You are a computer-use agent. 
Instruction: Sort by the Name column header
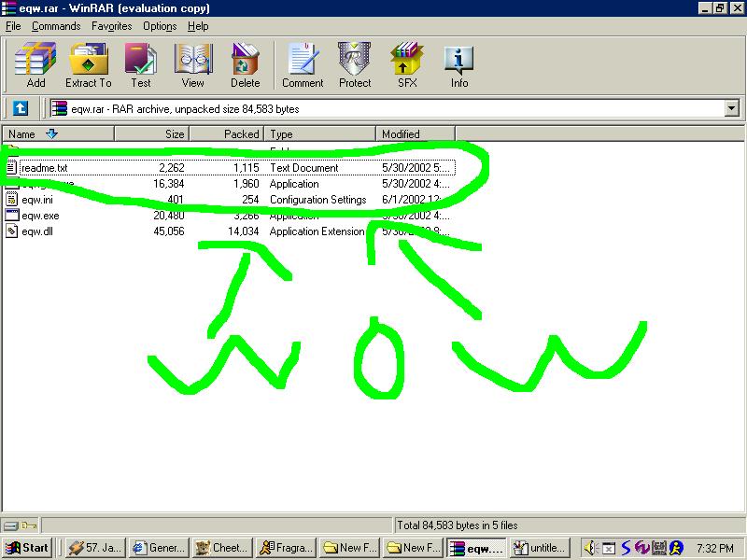(58, 133)
